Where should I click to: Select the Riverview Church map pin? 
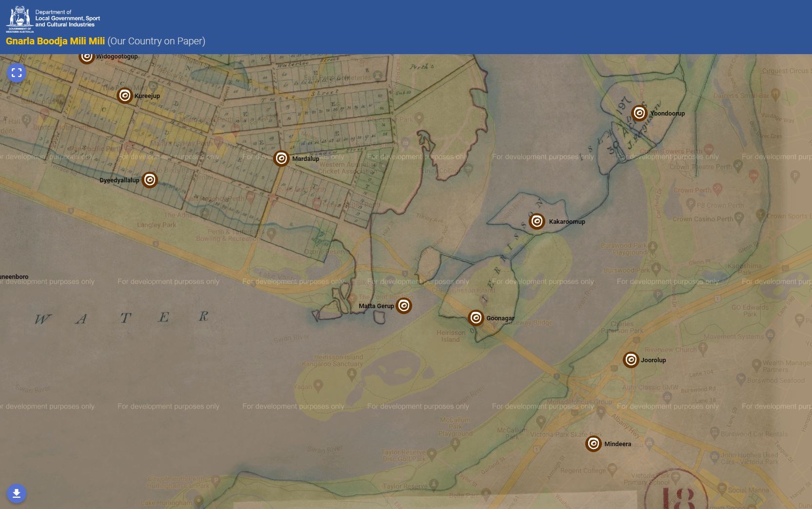[x=703, y=348]
